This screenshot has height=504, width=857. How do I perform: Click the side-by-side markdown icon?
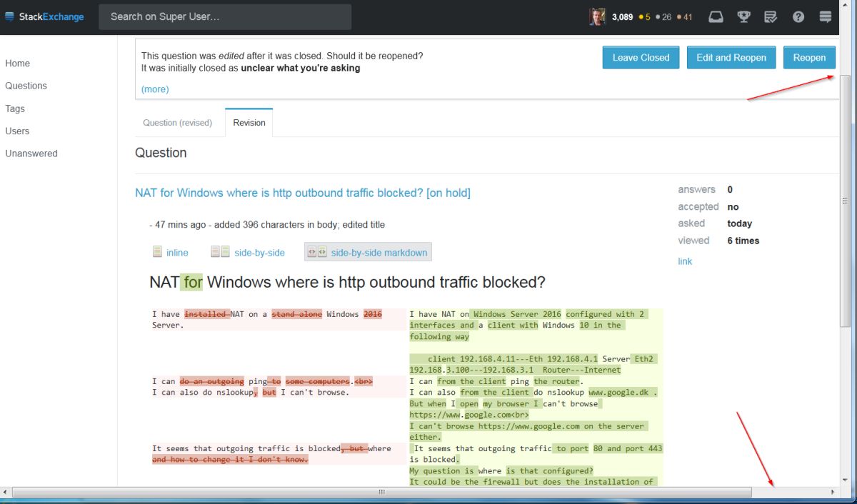(x=317, y=252)
